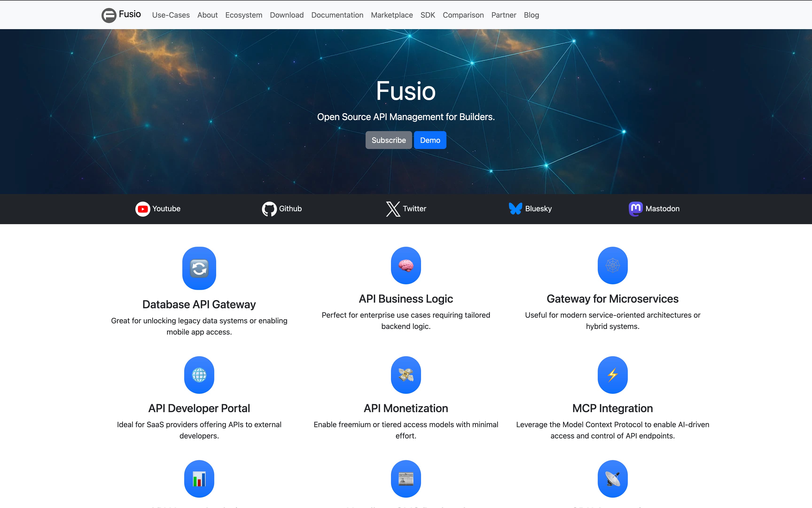
Task: Go to the Documentation menu item
Action: coord(337,15)
